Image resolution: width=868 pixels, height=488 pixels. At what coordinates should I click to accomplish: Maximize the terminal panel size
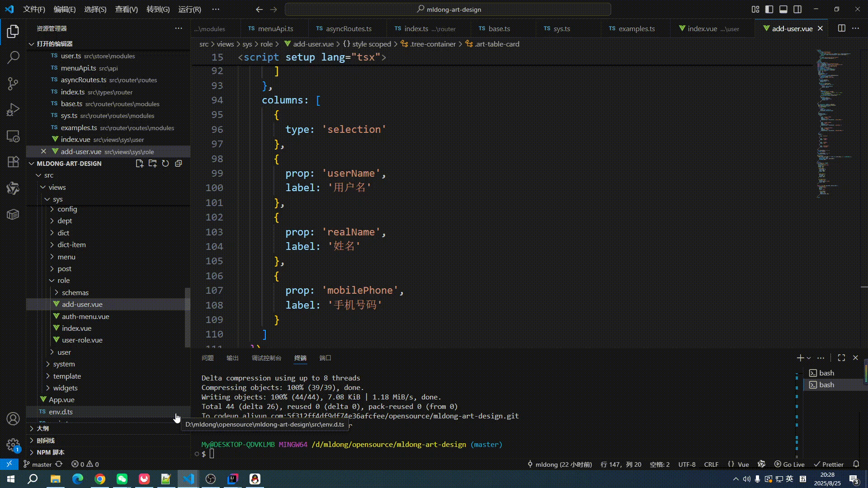pyautogui.click(x=841, y=358)
